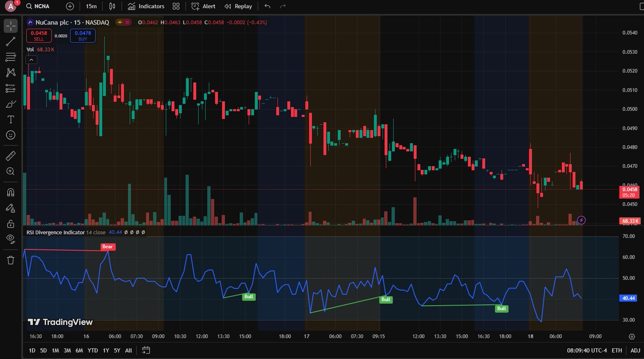Image resolution: width=644 pixels, height=359 pixels.
Task: Open the emoji and icons tool
Action: (11, 135)
